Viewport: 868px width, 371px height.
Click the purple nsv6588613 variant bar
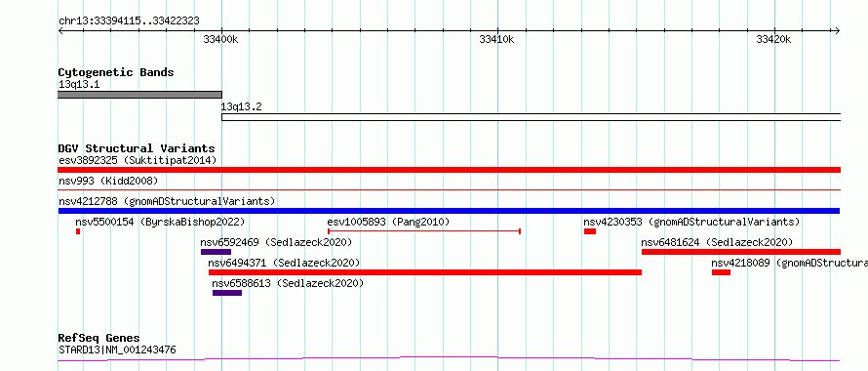227,293
